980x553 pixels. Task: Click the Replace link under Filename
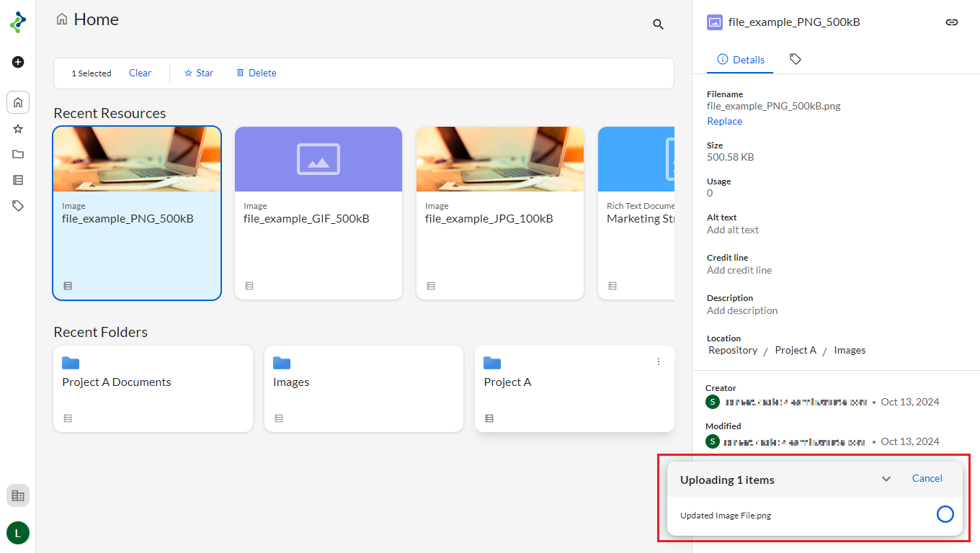tap(724, 121)
